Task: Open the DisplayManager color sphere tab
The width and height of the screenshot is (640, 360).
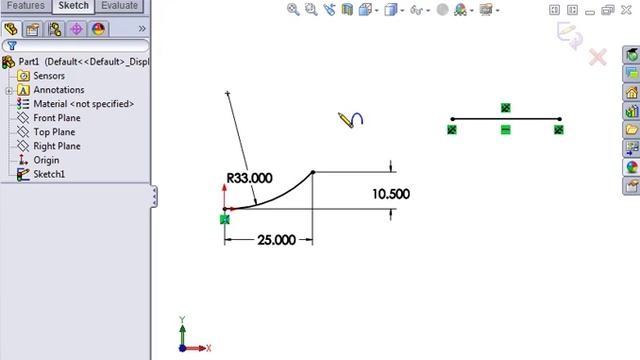Action: pos(98,29)
